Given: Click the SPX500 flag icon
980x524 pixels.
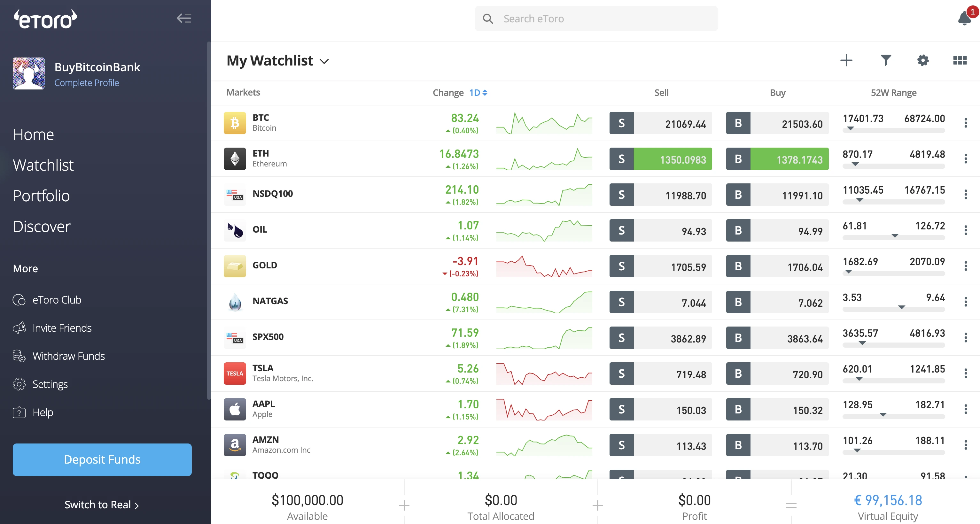Looking at the screenshot, I should [x=235, y=338].
